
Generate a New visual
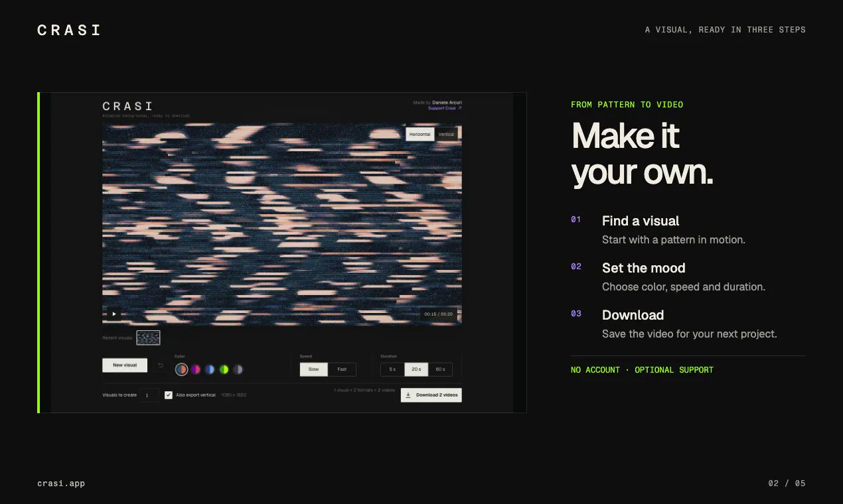[125, 365]
